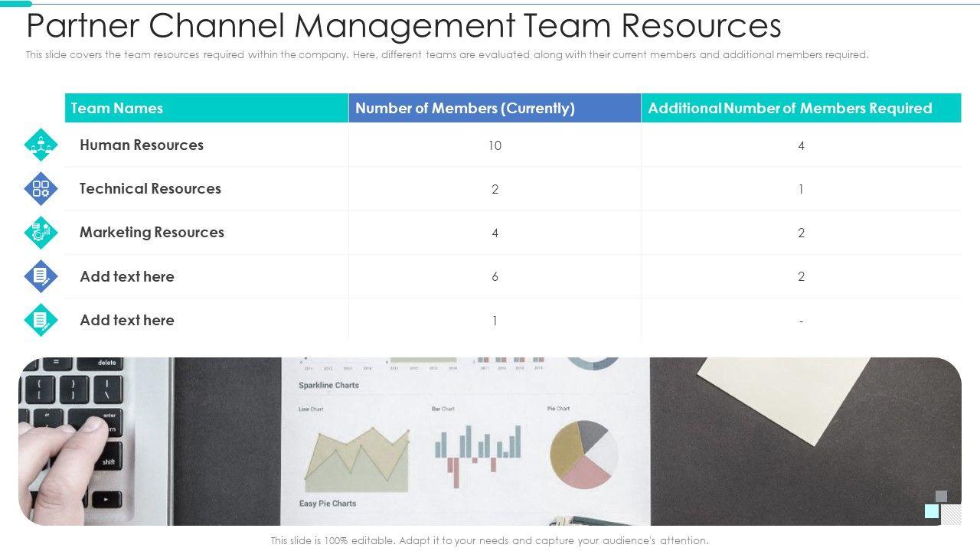Select the pie chart in the photo
The height and width of the screenshot is (551, 980).
583,455
